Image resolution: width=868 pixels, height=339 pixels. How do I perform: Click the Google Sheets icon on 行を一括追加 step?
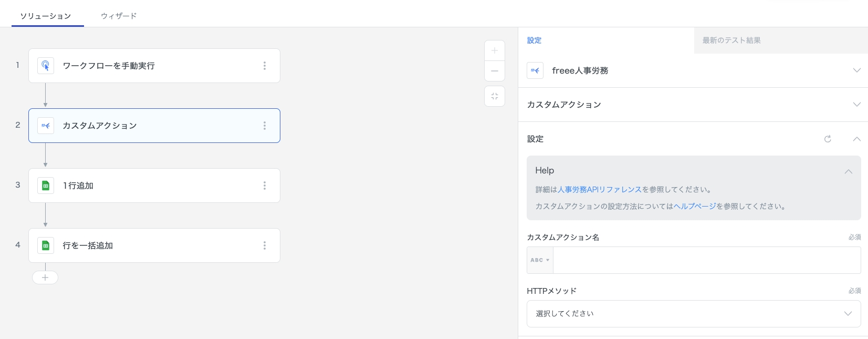46,245
